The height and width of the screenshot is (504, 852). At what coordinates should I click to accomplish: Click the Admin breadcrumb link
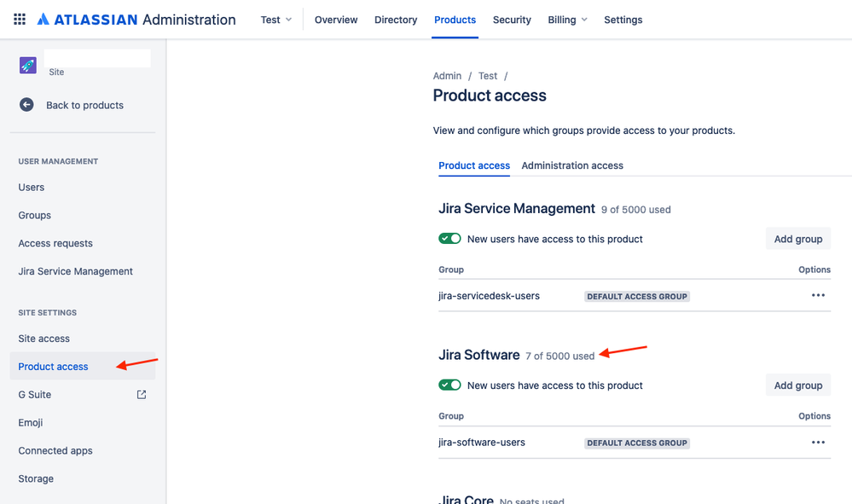[x=447, y=76]
